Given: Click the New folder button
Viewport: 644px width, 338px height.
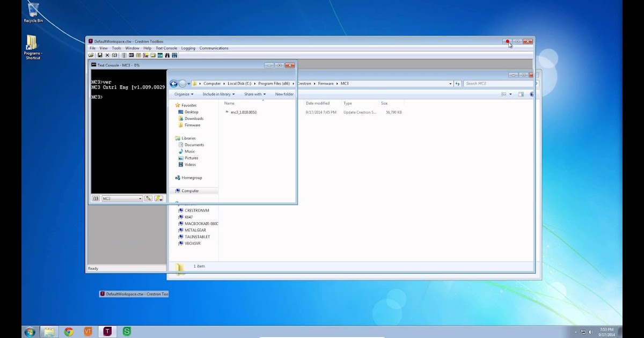Looking at the screenshot, I should [284, 94].
